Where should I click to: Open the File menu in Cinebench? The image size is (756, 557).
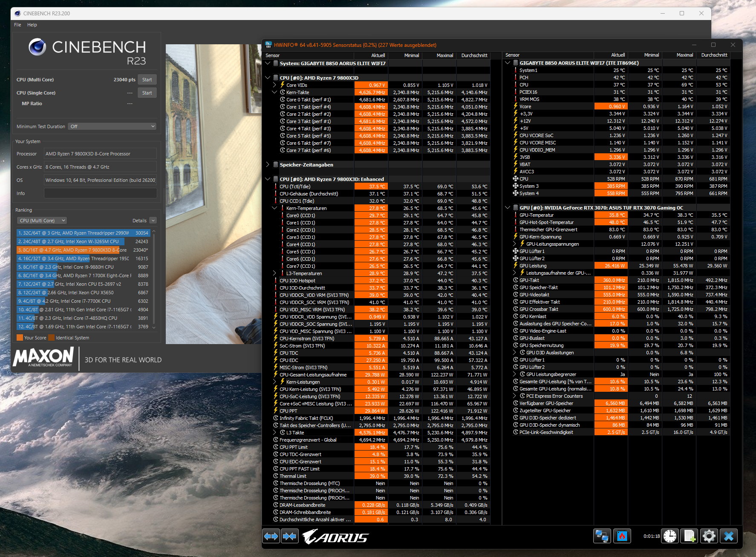pos(17,25)
